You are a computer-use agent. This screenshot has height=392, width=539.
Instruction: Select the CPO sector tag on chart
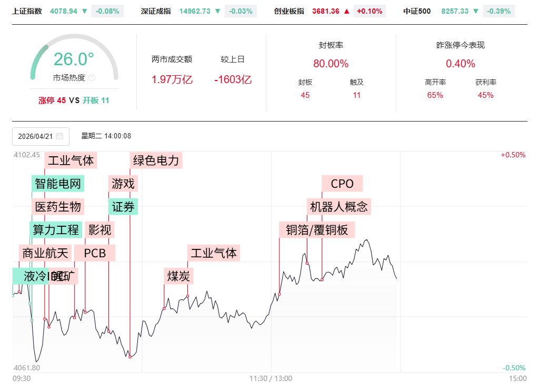pyautogui.click(x=342, y=184)
